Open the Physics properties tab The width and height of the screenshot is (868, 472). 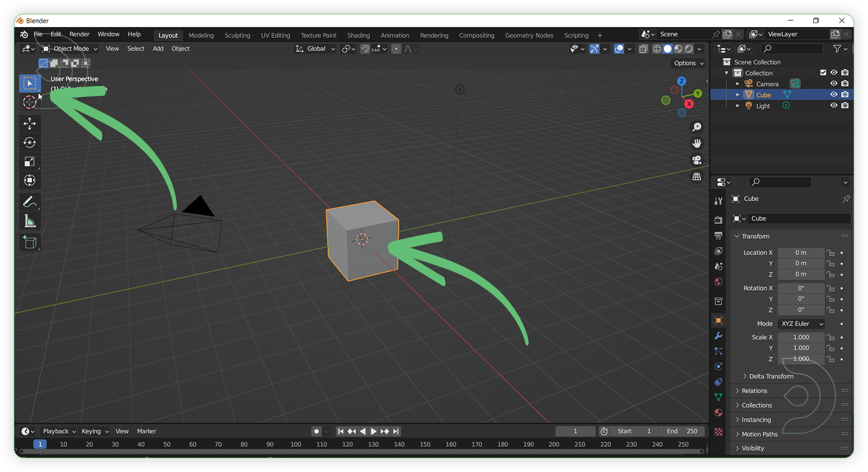pos(718,367)
